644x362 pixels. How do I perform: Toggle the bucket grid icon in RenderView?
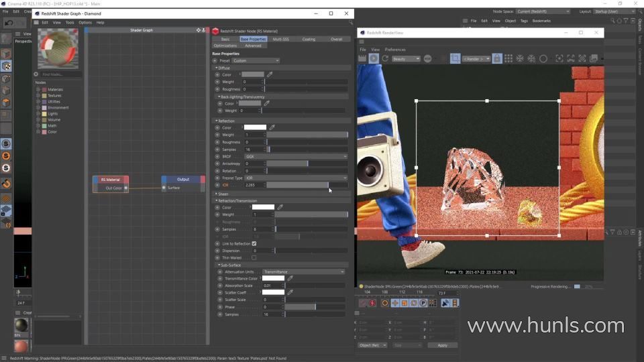point(508,59)
